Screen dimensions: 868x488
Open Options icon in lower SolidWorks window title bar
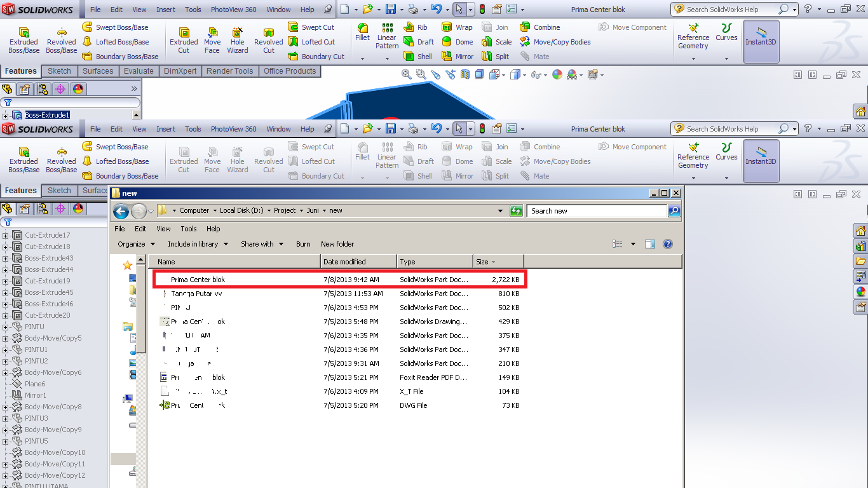coord(512,128)
